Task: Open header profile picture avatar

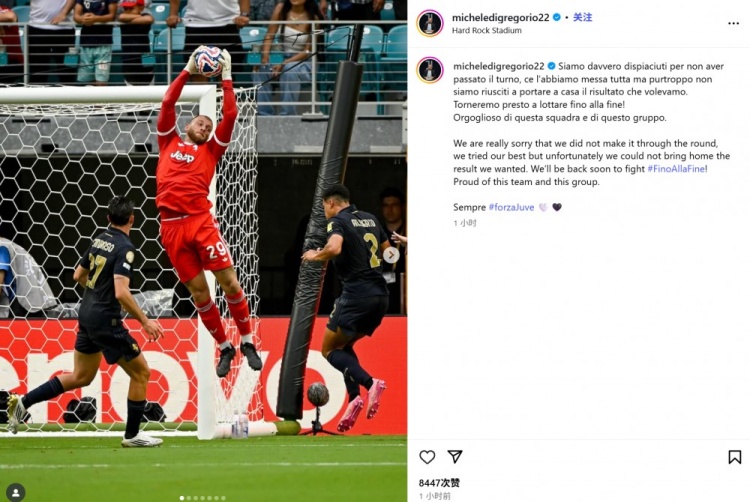Action: point(430,23)
